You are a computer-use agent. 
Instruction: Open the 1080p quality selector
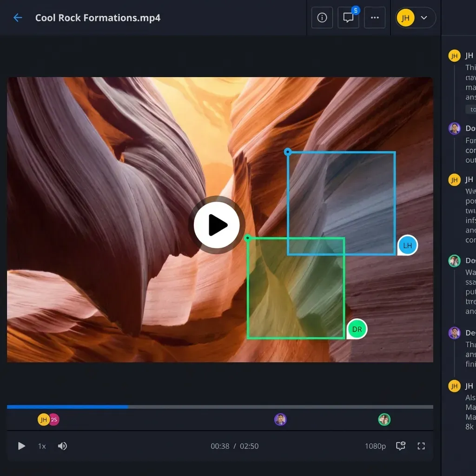[x=375, y=446]
